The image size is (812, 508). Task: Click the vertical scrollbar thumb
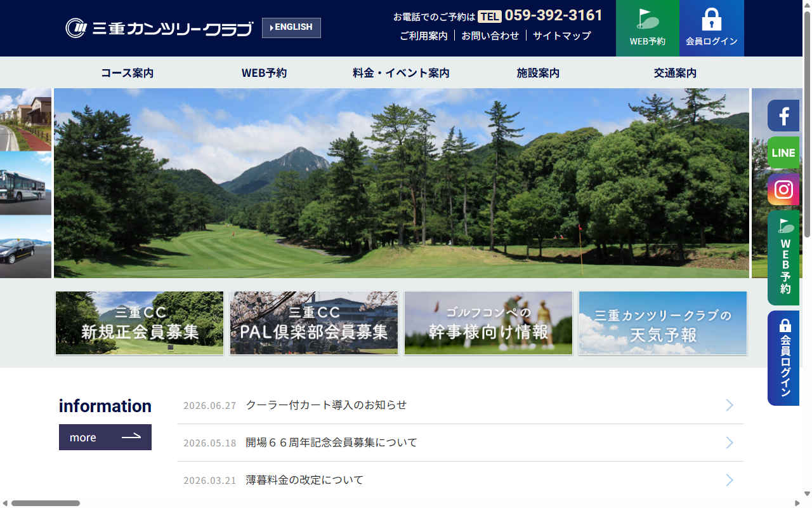click(x=807, y=124)
